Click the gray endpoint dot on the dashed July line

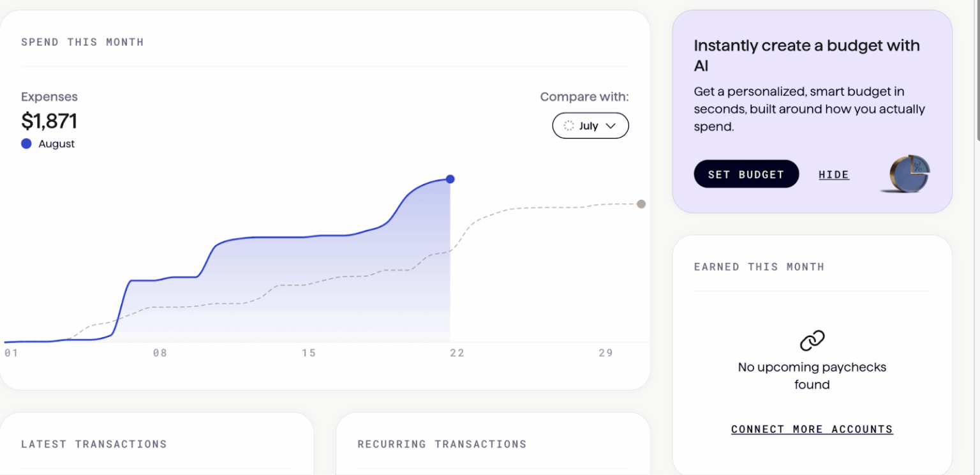(x=641, y=204)
